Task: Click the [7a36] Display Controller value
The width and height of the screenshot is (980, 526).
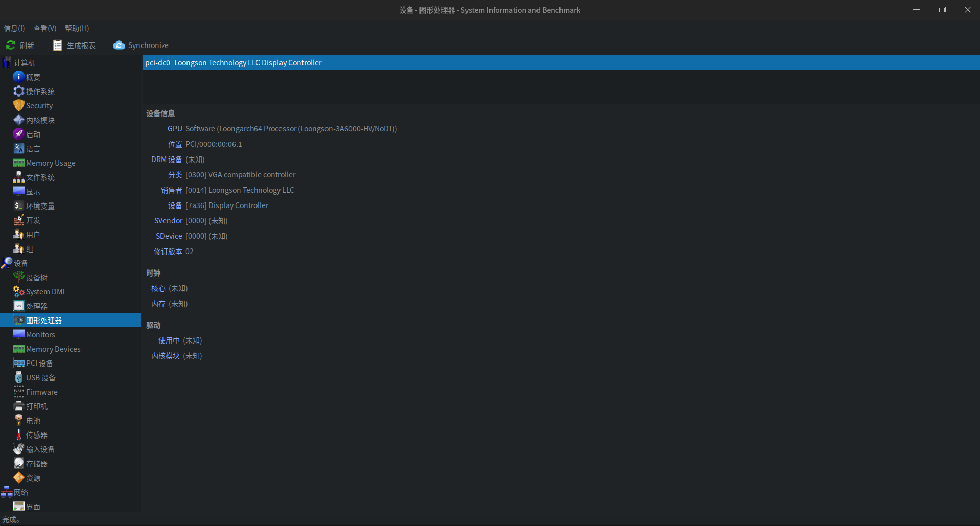Action: click(227, 205)
